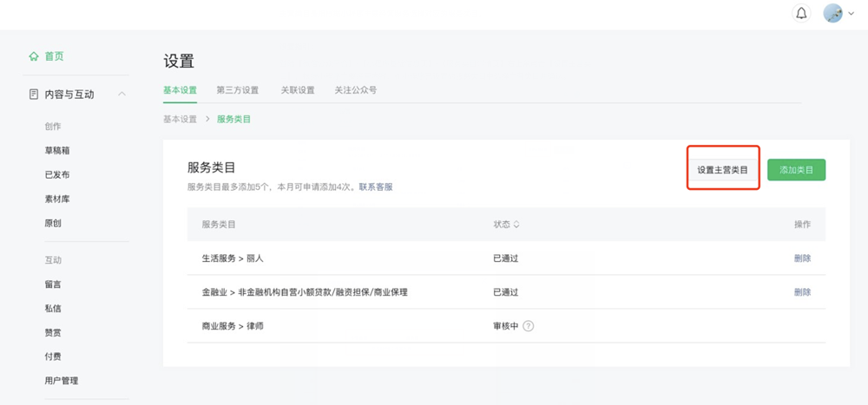Select 用户管理 in the sidebar

[62, 381]
